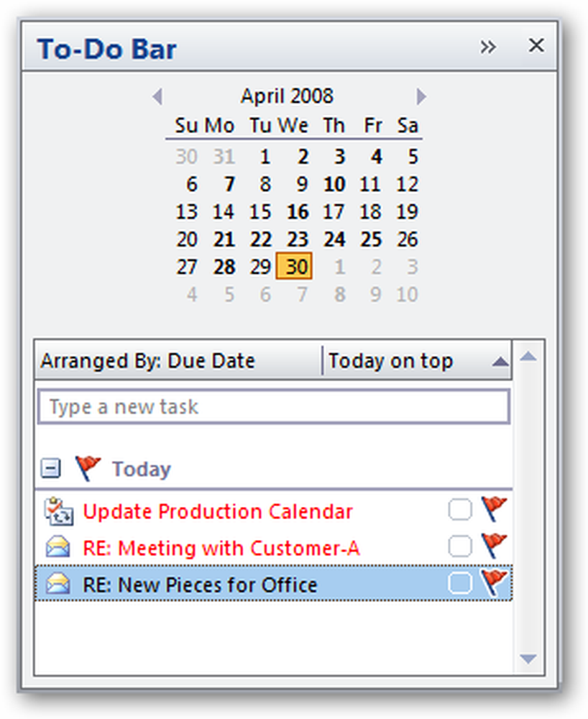Select April 16 in the date navigator
Image resolution: width=588 pixels, height=719 pixels.
298,212
